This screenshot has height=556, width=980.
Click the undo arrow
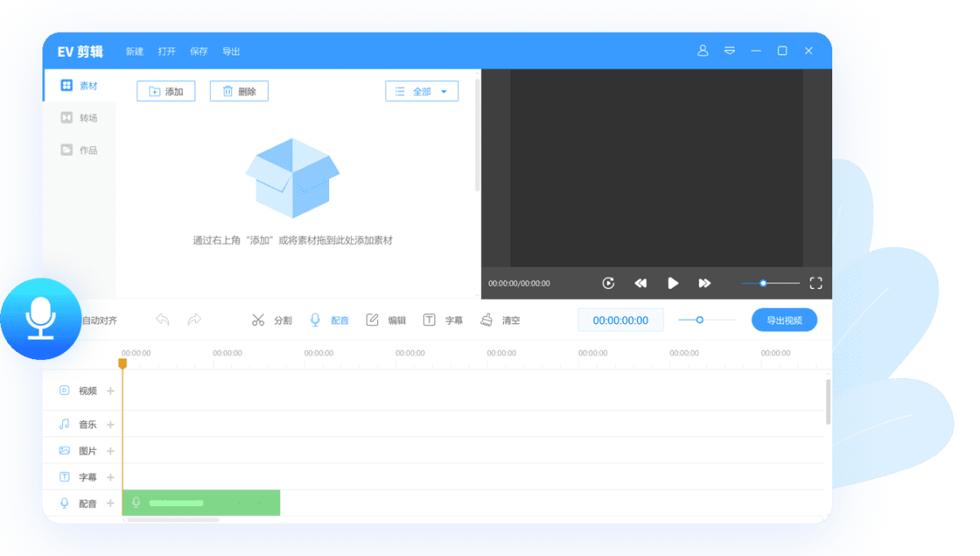(163, 320)
